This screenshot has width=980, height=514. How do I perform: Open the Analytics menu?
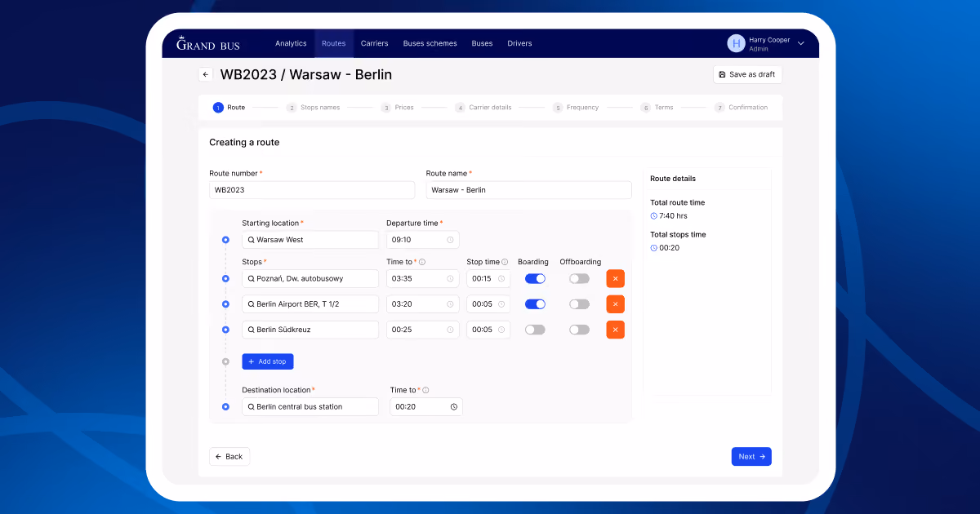(291, 43)
